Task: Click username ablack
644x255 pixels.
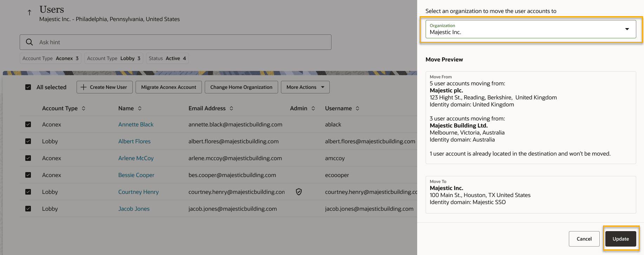Action: (x=333, y=124)
